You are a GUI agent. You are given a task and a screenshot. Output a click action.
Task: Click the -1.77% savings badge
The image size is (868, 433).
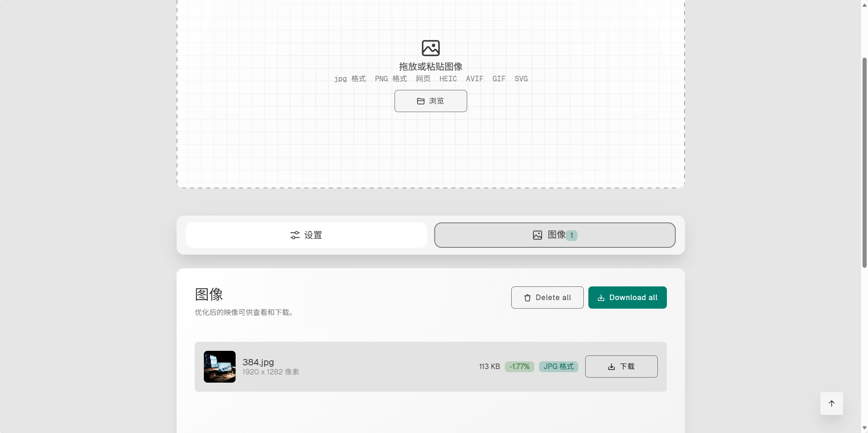[519, 367]
